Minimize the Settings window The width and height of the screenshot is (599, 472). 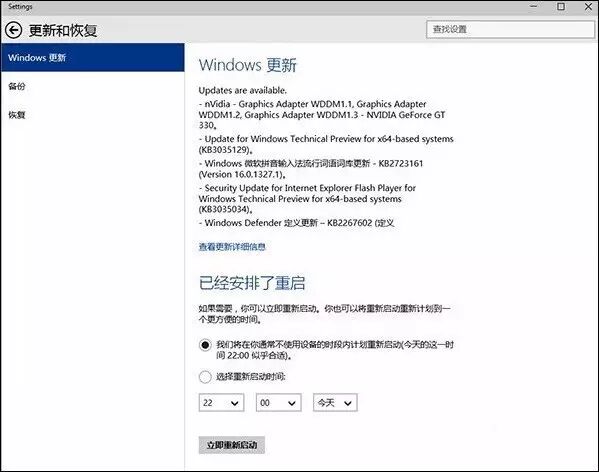pyautogui.click(x=534, y=6)
